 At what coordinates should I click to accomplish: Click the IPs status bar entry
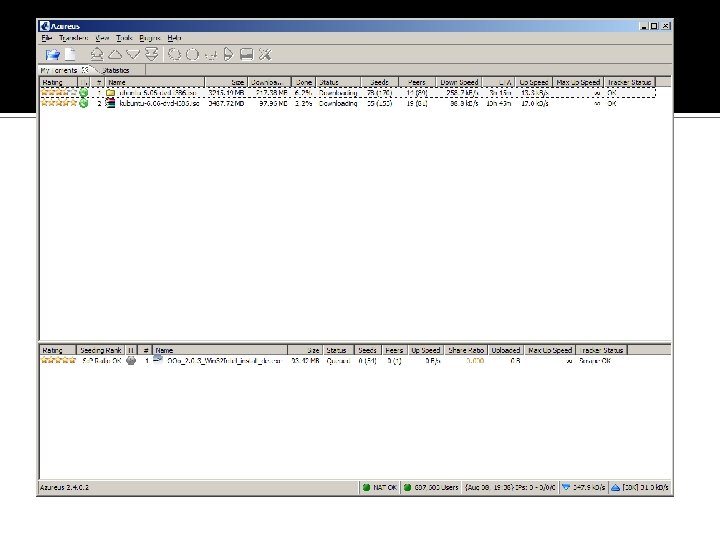pyautogui.click(x=510, y=487)
